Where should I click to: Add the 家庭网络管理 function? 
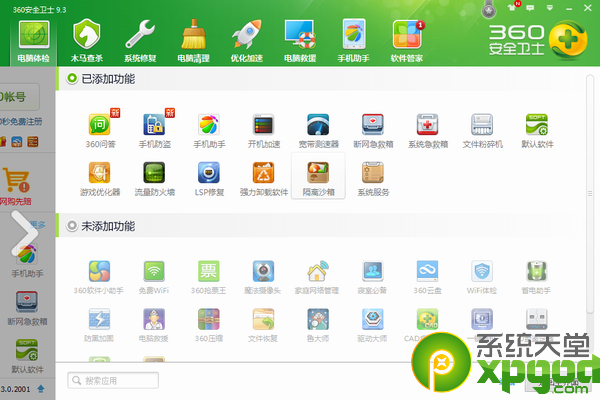coord(317,277)
